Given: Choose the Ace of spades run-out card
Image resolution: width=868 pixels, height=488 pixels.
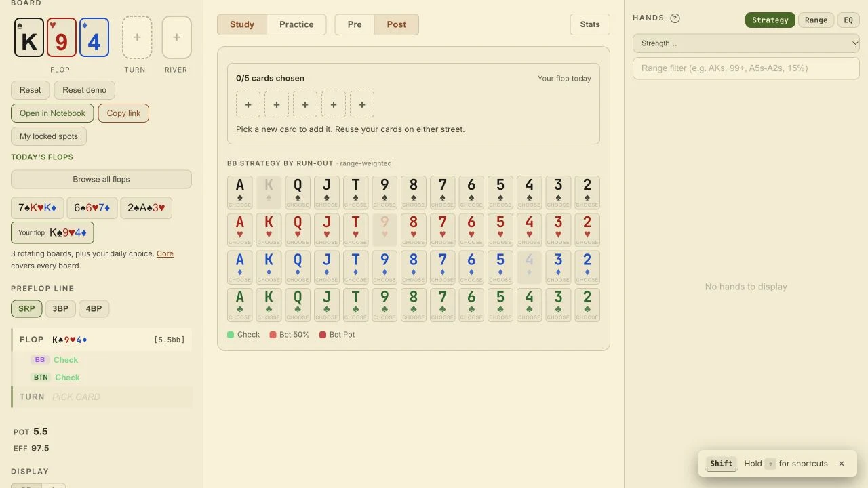Looking at the screenshot, I should 240,192.
